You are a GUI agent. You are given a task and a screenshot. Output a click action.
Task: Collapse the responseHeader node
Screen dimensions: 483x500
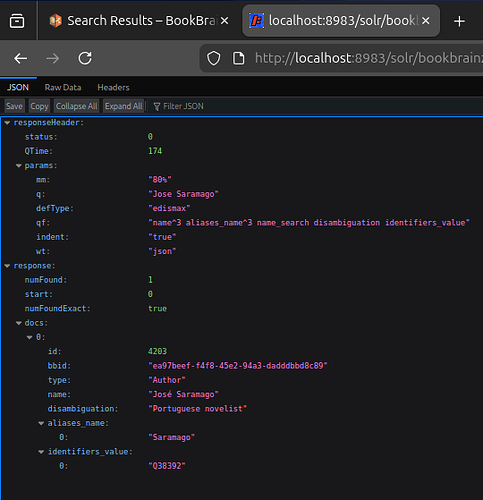[x=7, y=123]
